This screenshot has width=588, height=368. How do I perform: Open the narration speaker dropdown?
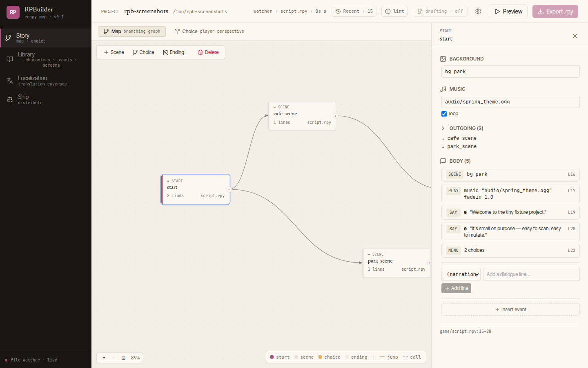(x=461, y=274)
